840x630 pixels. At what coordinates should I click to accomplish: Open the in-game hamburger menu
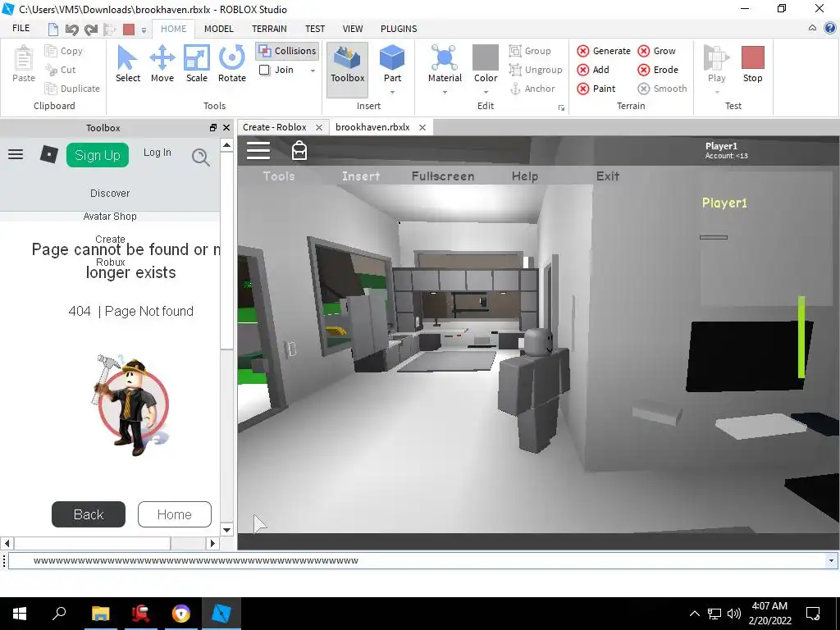[258, 151]
